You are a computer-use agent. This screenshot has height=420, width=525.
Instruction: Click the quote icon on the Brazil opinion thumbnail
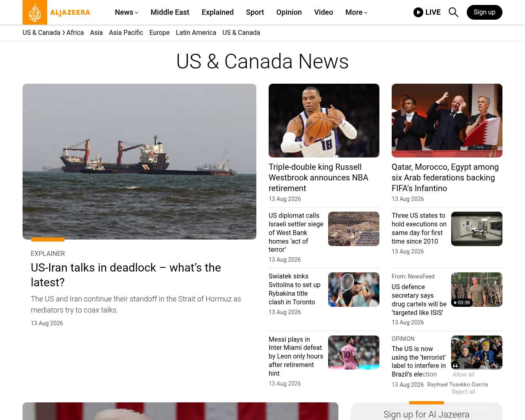pyautogui.click(x=456, y=365)
